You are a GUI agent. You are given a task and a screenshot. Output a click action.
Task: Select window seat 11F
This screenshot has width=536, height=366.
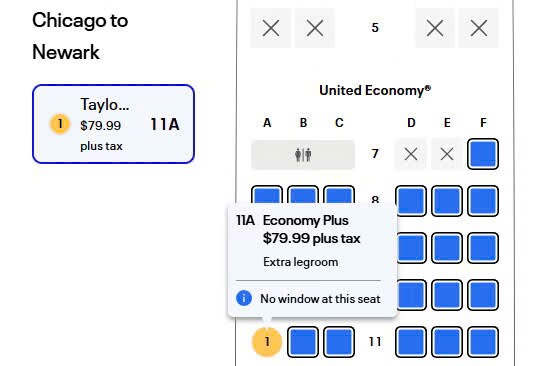483,342
